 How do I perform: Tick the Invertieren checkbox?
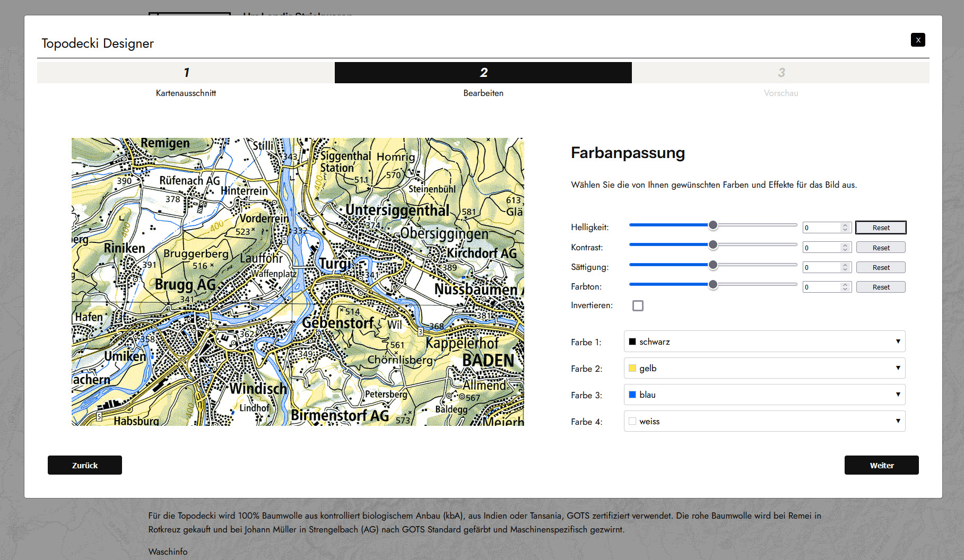pyautogui.click(x=638, y=305)
